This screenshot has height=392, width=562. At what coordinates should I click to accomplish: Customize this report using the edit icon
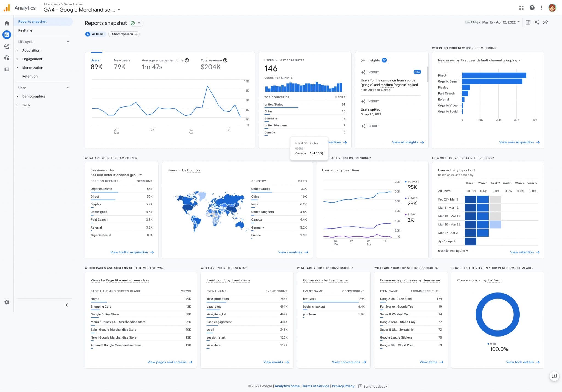pyautogui.click(x=528, y=22)
